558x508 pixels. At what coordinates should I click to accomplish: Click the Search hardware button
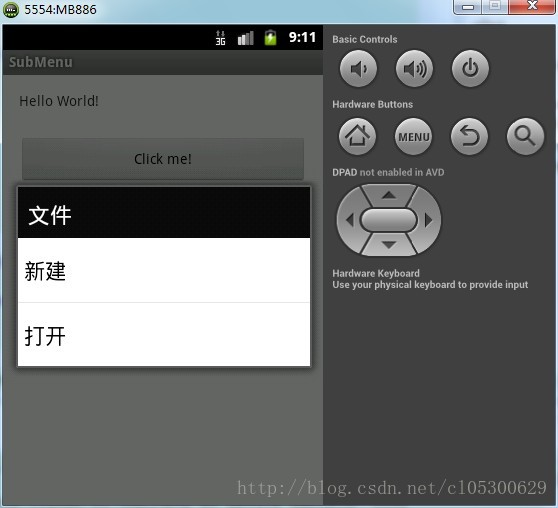click(525, 136)
